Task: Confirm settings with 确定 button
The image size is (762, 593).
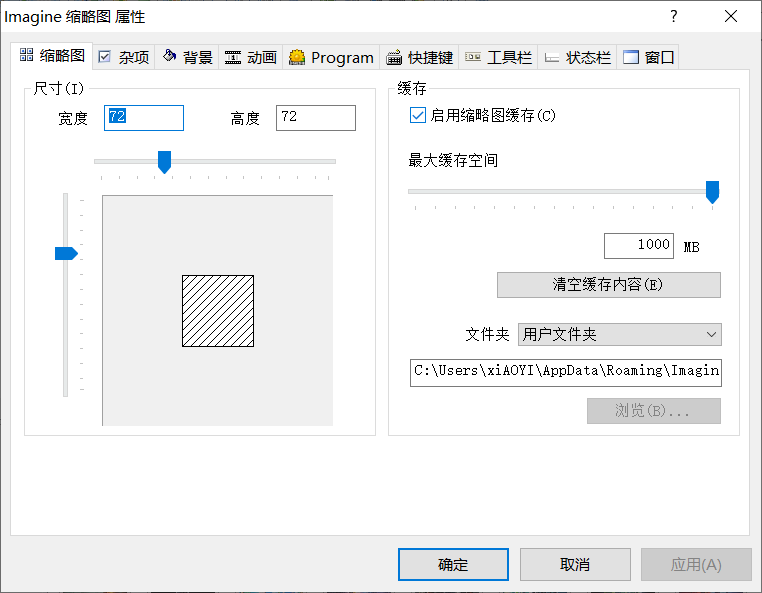Action: [453, 564]
